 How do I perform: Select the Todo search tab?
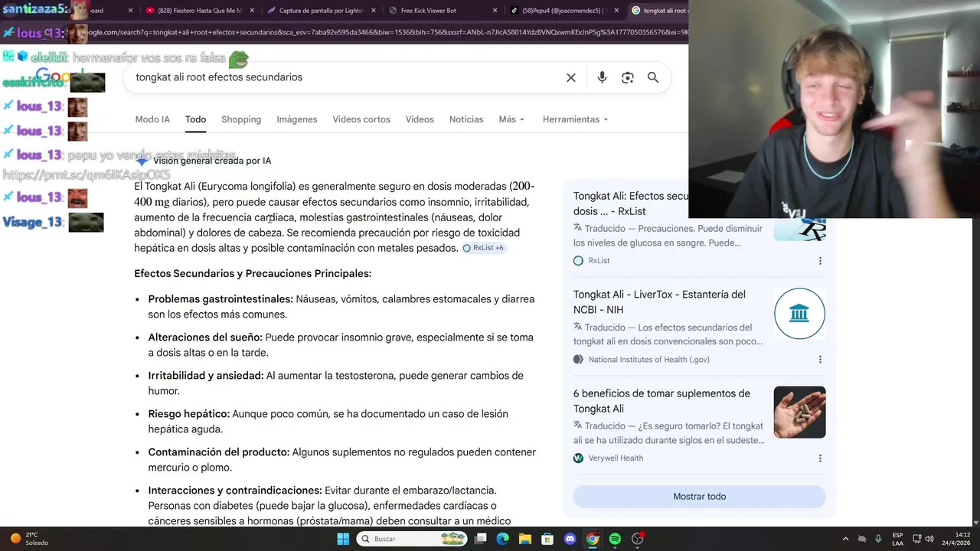(195, 119)
